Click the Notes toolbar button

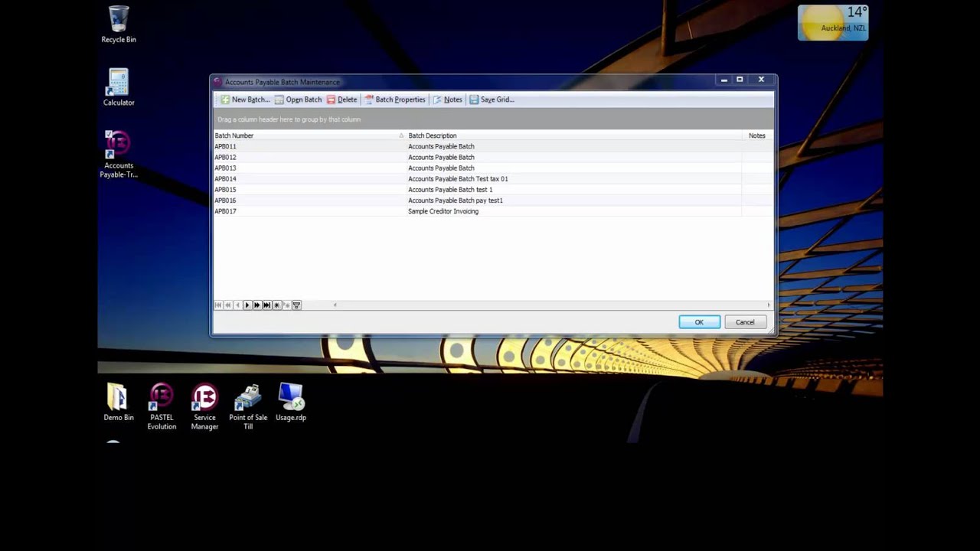tap(447, 99)
